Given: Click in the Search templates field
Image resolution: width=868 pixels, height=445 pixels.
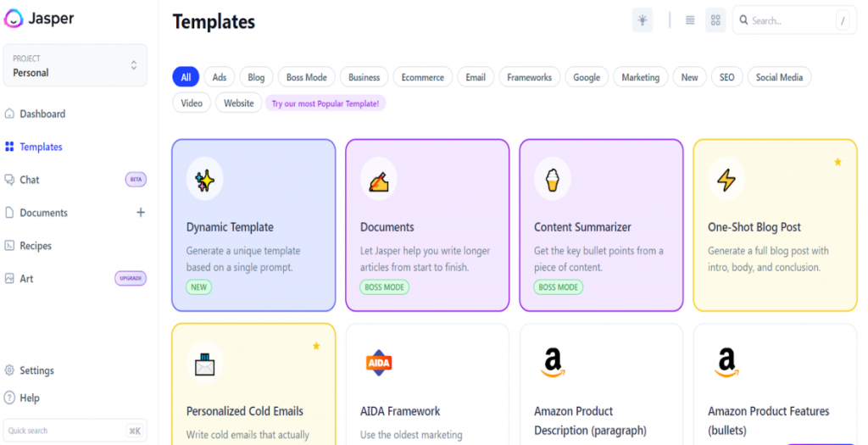Looking at the screenshot, I should tap(788, 20).
